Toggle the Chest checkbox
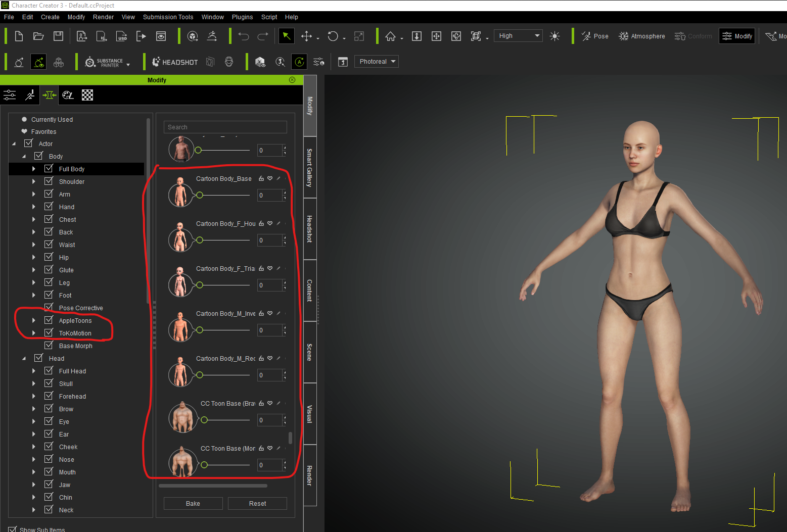 click(49, 219)
